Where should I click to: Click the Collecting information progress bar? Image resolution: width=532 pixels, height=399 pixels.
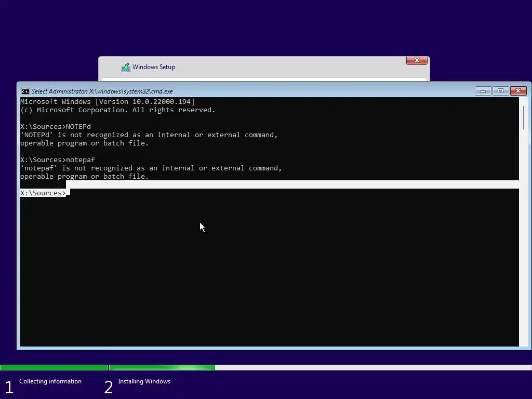(x=54, y=367)
